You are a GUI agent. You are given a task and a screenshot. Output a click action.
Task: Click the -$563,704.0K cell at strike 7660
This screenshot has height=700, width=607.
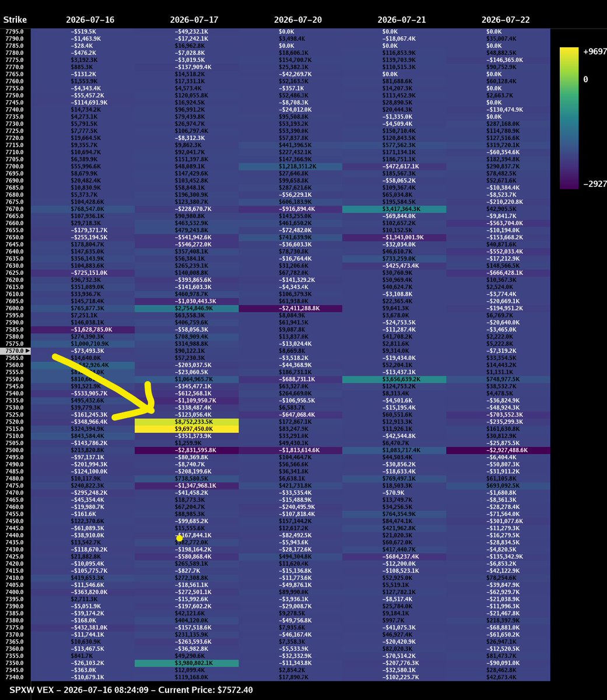pos(499,223)
